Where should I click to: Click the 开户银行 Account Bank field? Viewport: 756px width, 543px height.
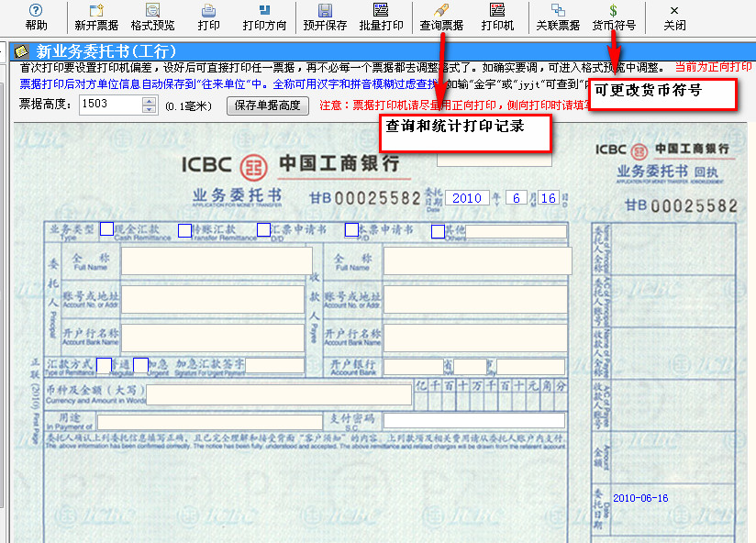(413, 367)
